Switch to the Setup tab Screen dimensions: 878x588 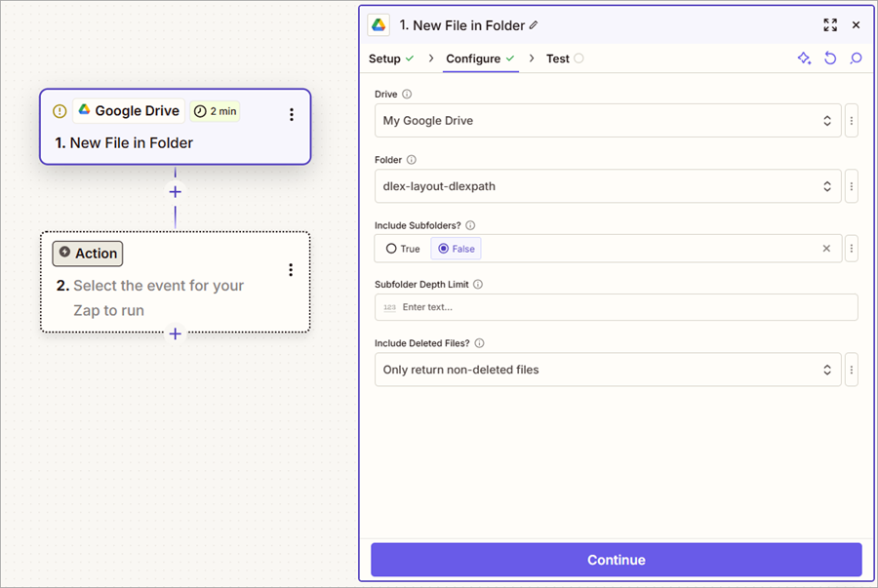[x=384, y=59]
